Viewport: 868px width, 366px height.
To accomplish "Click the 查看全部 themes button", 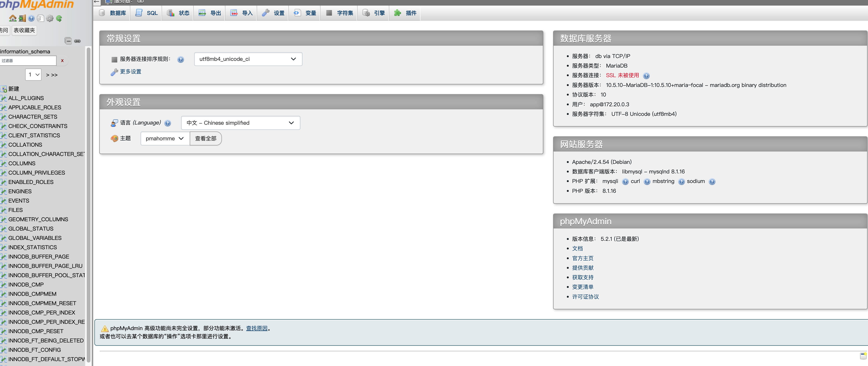I will click(206, 138).
